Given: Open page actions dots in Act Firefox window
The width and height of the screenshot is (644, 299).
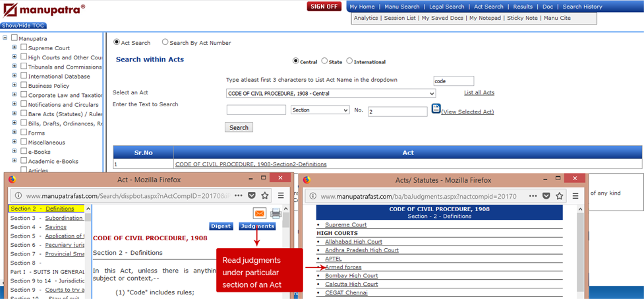Looking at the screenshot, I should coord(239,195).
